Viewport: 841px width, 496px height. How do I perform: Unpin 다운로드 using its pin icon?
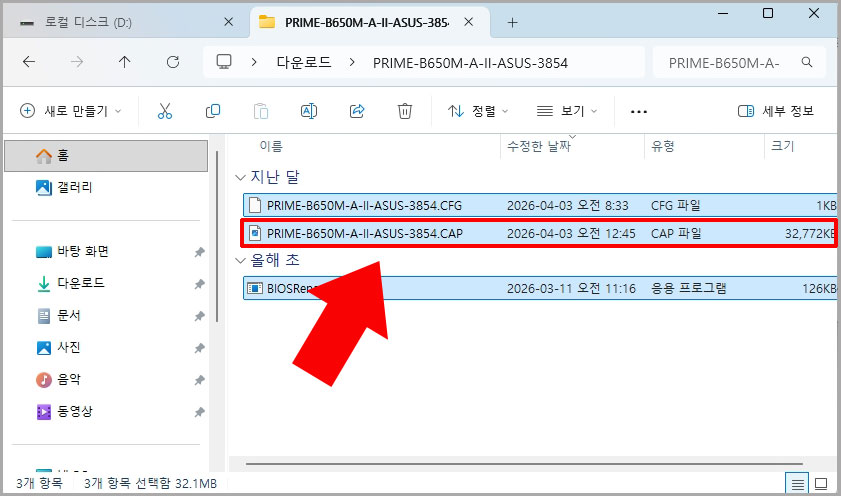click(x=199, y=284)
